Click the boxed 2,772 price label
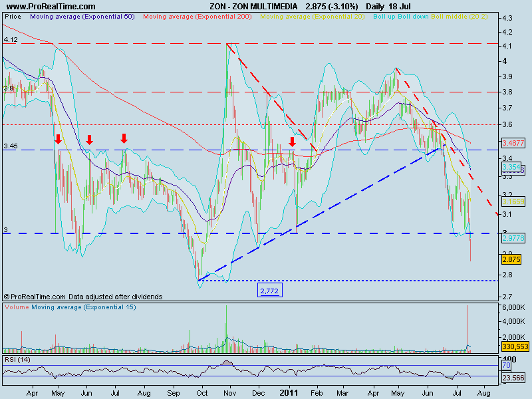Screen dimensions: 532x399 [x=269, y=291]
